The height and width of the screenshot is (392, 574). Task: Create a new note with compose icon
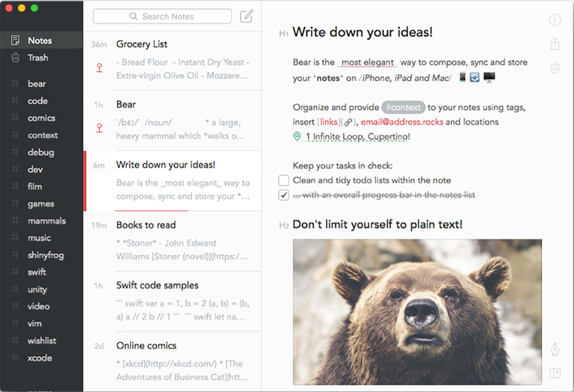[246, 16]
